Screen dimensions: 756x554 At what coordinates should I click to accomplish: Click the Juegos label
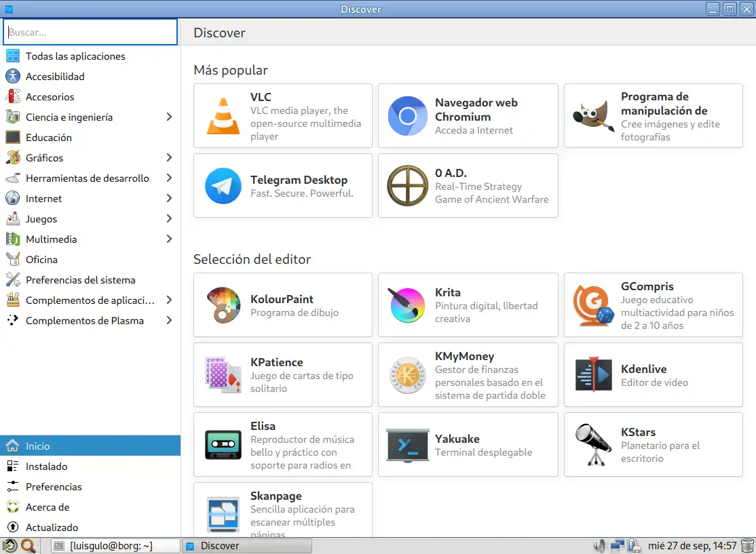(41, 219)
